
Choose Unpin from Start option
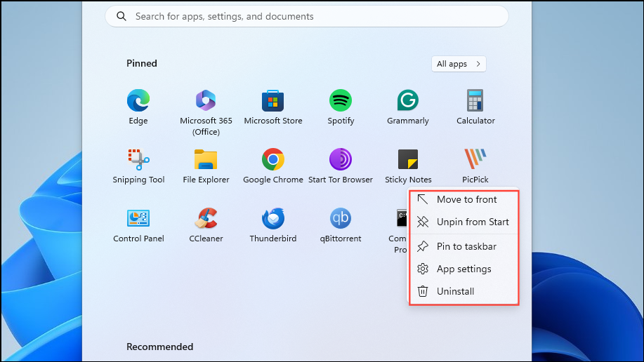464,222
